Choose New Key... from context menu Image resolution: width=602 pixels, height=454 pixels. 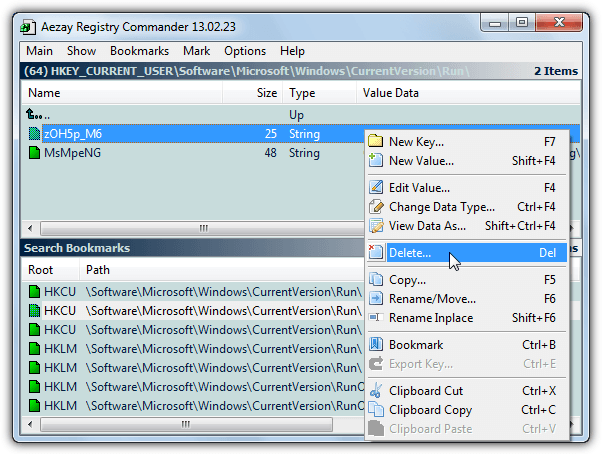[x=467, y=142]
